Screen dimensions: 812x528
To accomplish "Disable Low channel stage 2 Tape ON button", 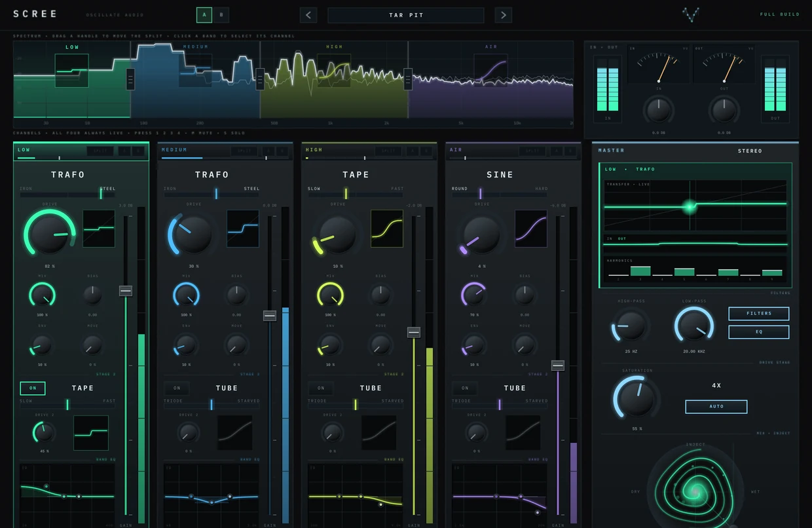I will click(x=33, y=388).
